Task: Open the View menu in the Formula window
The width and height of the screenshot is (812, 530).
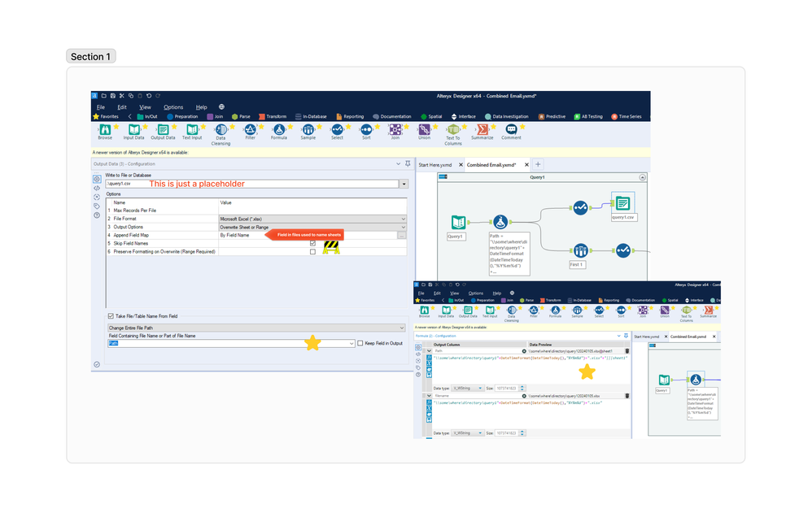Action: click(455, 293)
